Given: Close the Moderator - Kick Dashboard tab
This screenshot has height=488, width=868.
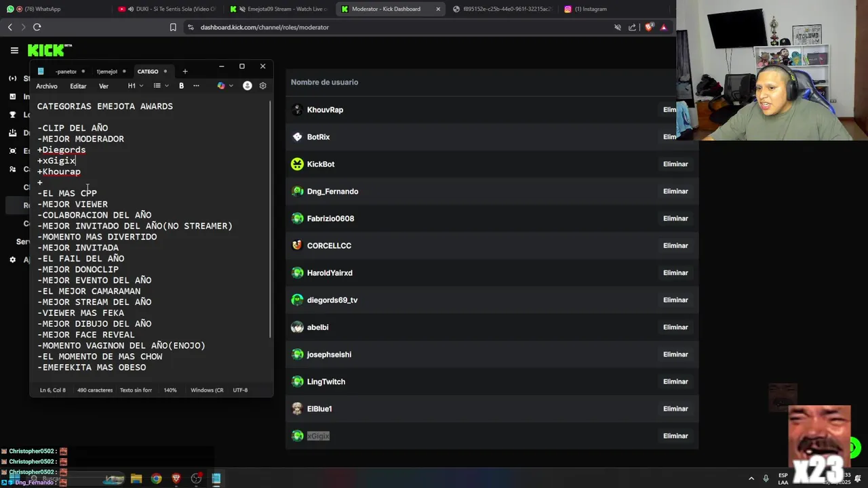Looking at the screenshot, I should click(438, 9).
